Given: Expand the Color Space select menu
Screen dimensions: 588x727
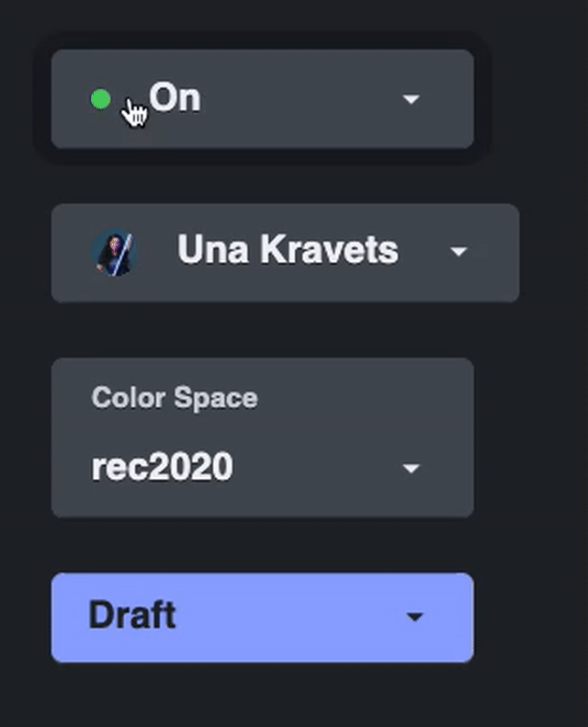Looking at the screenshot, I should pos(262,437).
